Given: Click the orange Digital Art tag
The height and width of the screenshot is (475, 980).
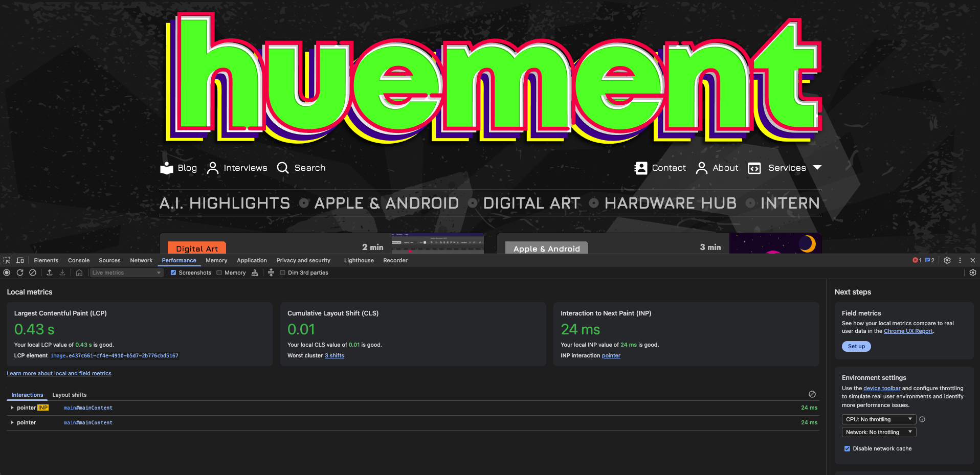Looking at the screenshot, I should [197, 248].
